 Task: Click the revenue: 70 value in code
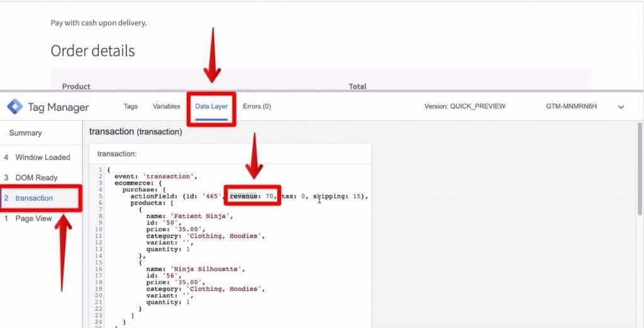(x=252, y=196)
